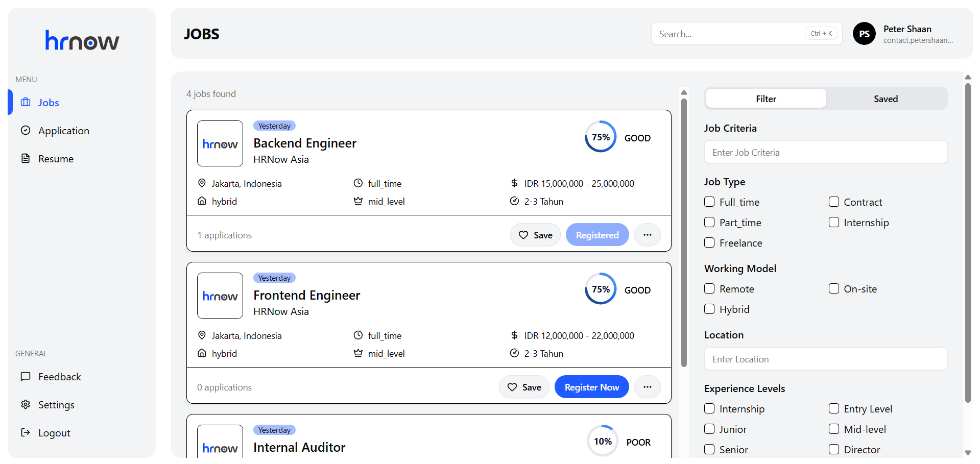Open the Resume document icon
The image size is (980, 464).
click(26, 158)
